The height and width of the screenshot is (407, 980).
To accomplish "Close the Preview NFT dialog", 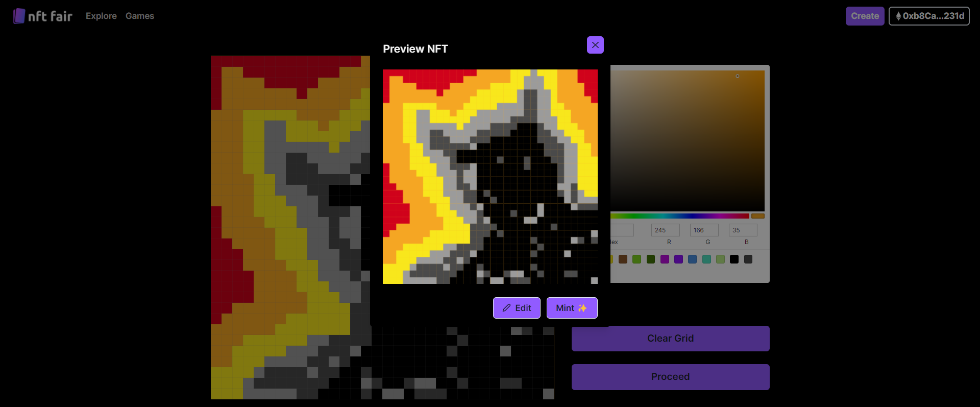I will coord(595,45).
